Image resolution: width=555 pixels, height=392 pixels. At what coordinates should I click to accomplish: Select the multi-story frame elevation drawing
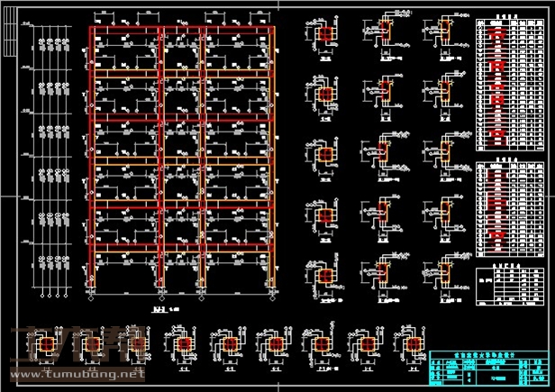pos(181,158)
